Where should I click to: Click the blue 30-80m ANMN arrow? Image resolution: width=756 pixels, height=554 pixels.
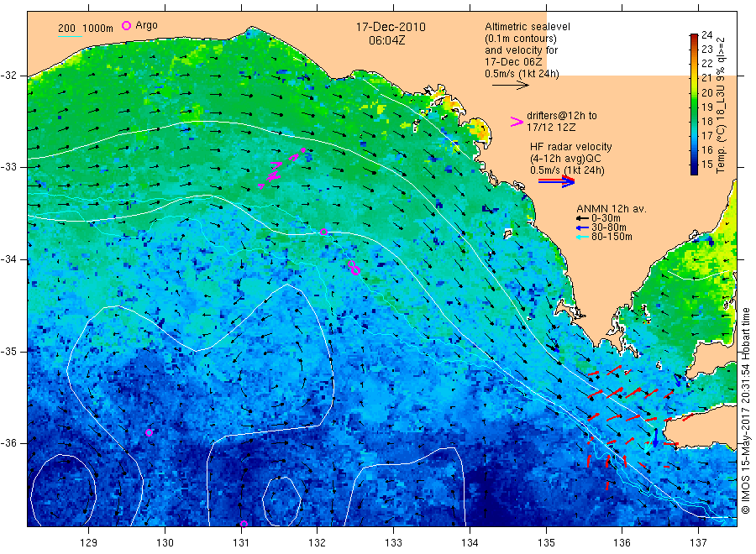coord(582,227)
